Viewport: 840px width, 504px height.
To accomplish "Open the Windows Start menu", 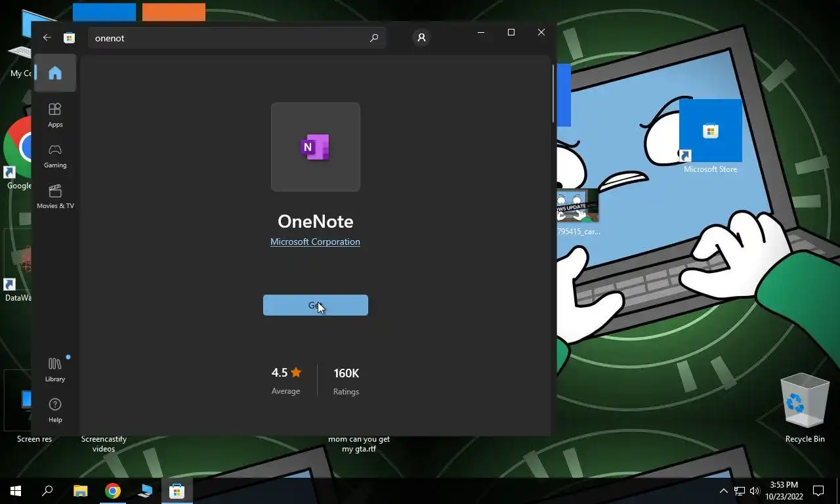I will click(x=16, y=491).
